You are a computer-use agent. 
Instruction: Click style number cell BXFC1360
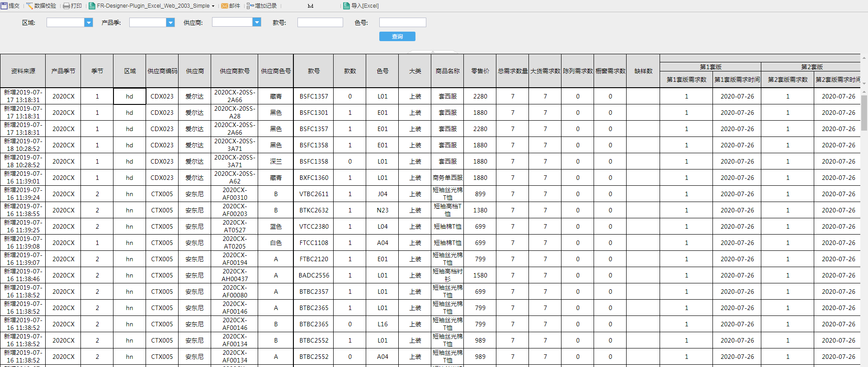(x=314, y=178)
